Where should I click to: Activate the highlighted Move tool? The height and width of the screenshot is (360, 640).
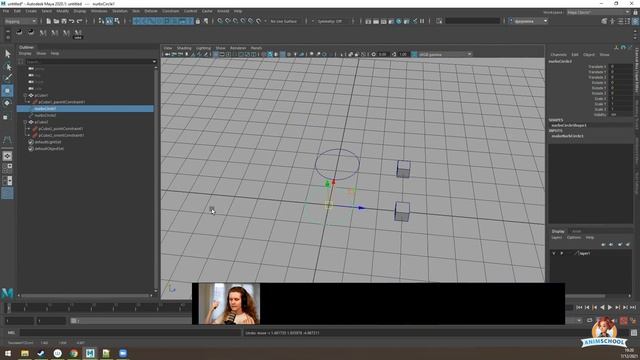(x=7, y=91)
